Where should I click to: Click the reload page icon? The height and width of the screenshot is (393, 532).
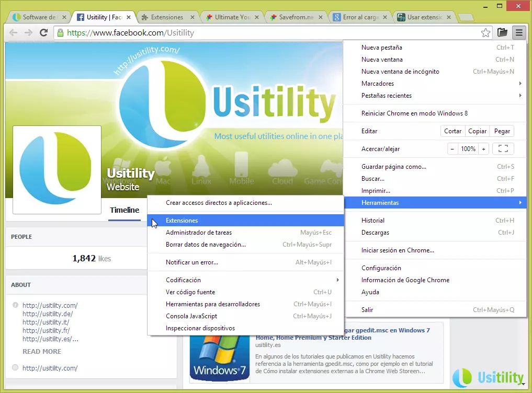click(x=44, y=33)
